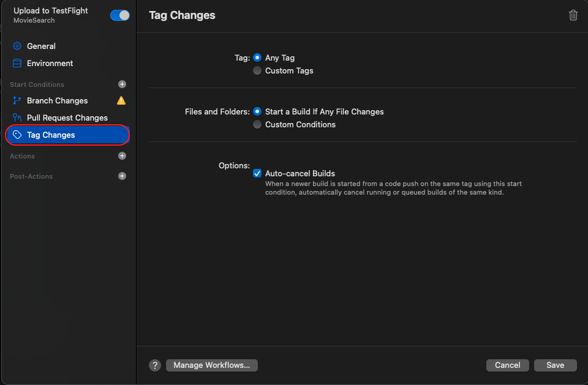Select the Tag Changes start condition
The image size is (588, 385).
[x=67, y=135]
